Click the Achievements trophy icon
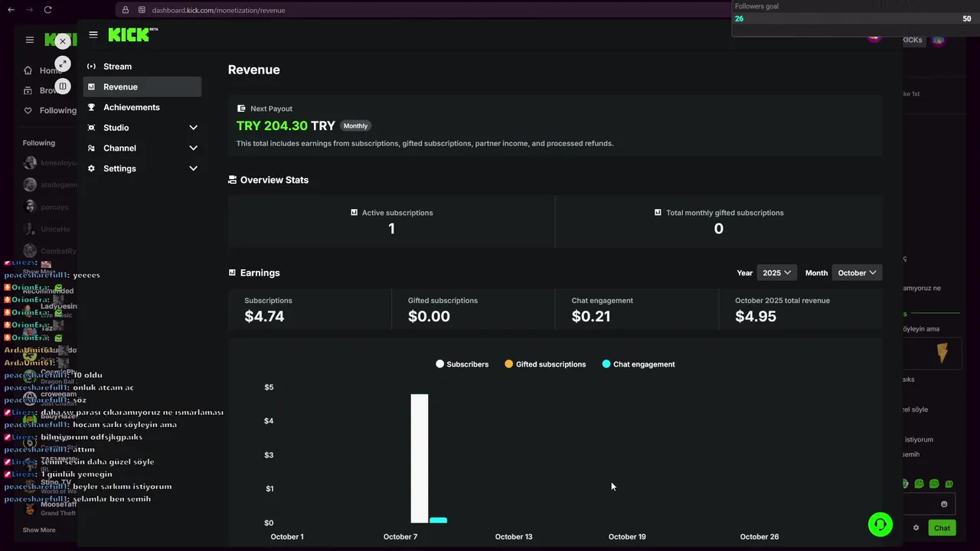Screen dimensions: 980x551 (91, 107)
